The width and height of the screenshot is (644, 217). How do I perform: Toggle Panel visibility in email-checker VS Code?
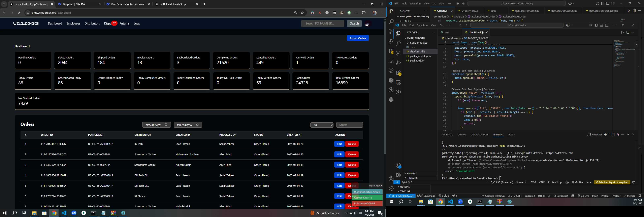point(601,25)
